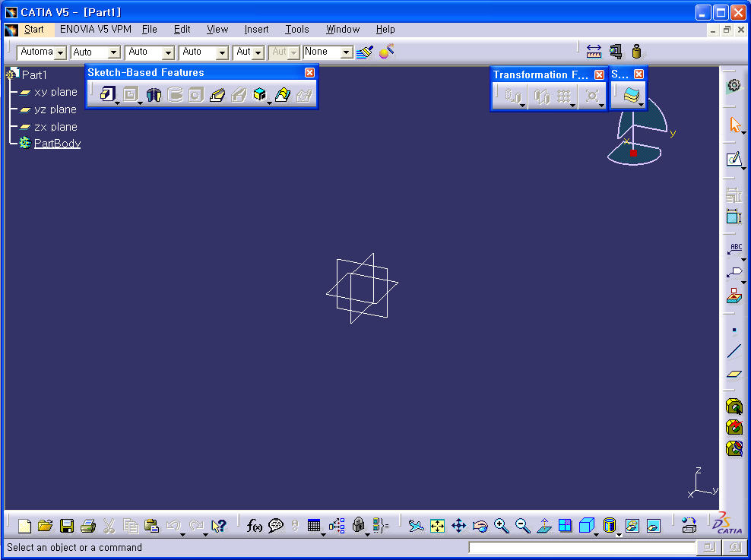Screen dimensions: 751x560
Task: Open the Insert menu
Action: pyautogui.click(x=256, y=30)
